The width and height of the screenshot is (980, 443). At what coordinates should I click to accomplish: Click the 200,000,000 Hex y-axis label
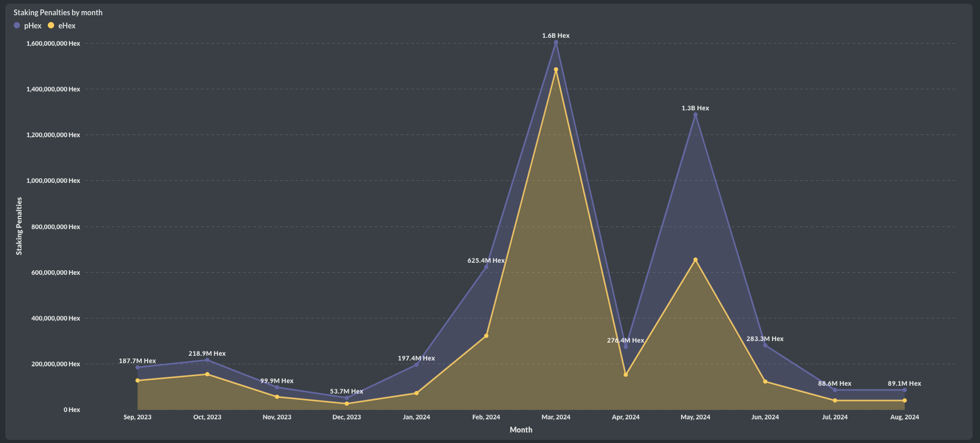pyautogui.click(x=56, y=364)
